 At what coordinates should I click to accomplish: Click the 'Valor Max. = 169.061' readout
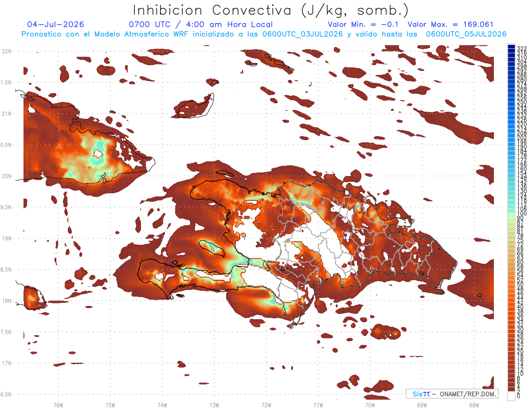[x=450, y=24]
